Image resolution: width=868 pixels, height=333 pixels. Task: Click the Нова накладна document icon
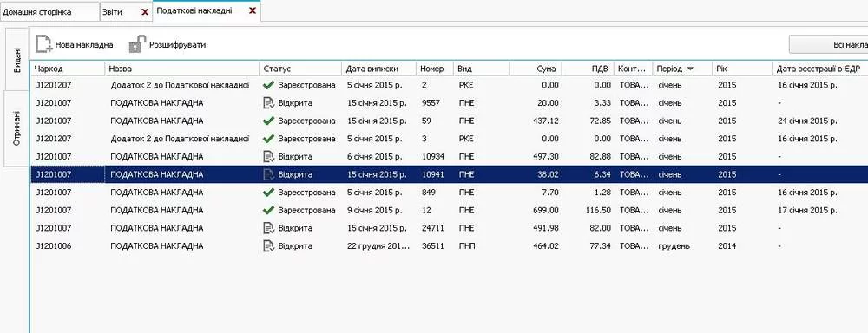(x=43, y=44)
